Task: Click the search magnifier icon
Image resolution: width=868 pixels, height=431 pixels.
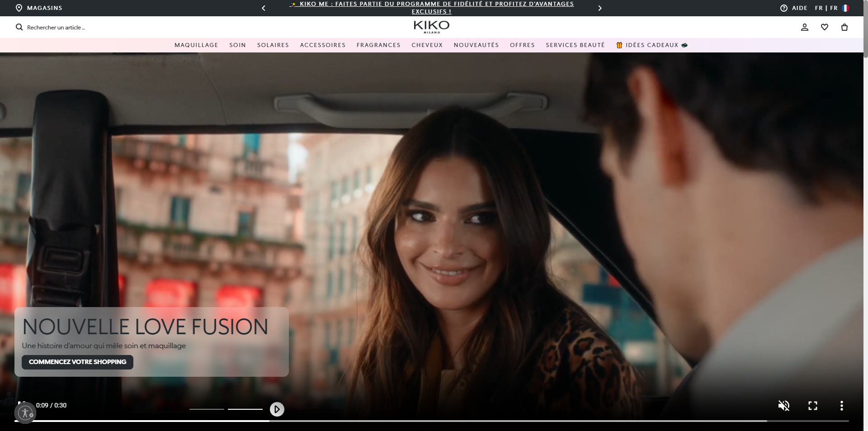Action: 19,27
